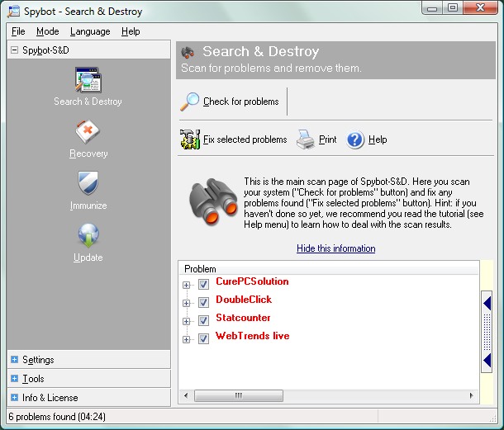This screenshot has height=430, width=504.
Task: Click the printer icon
Action: pyautogui.click(x=306, y=139)
